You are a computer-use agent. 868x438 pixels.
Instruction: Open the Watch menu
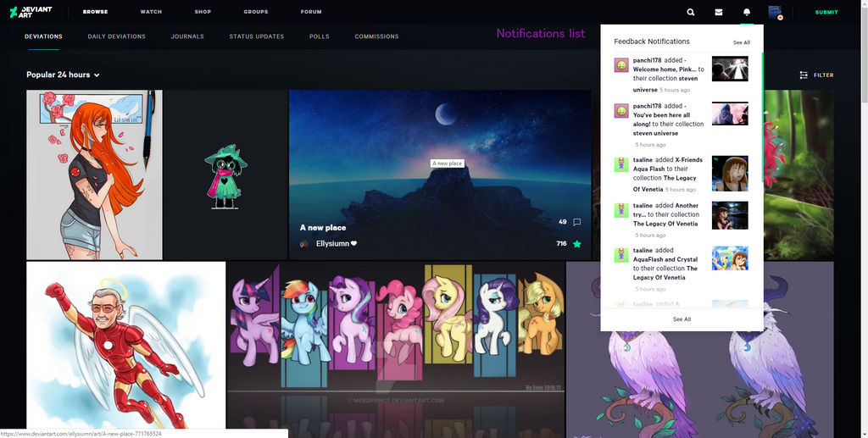(151, 12)
